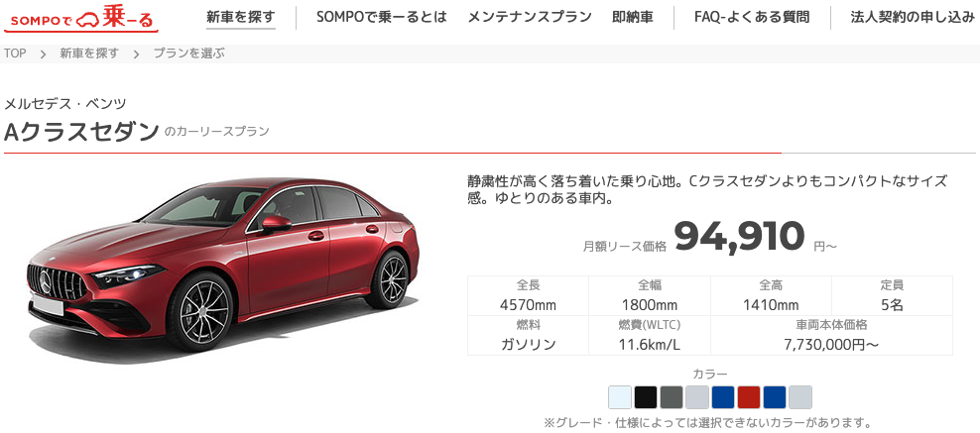Image resolution: width=980 pixels, height=433 pixels.
Task: Click the 94,910 monthly lease price
Action: 739,237
